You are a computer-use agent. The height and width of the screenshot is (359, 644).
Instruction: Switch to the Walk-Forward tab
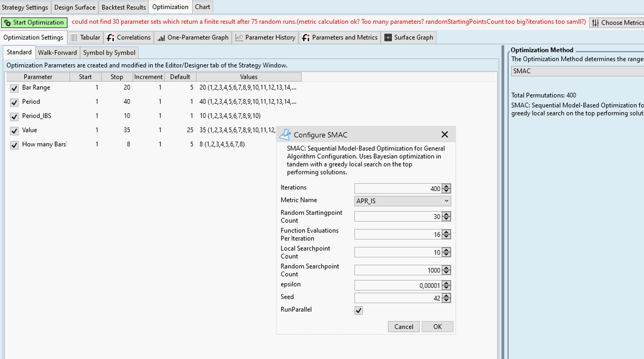pos(57,53)
